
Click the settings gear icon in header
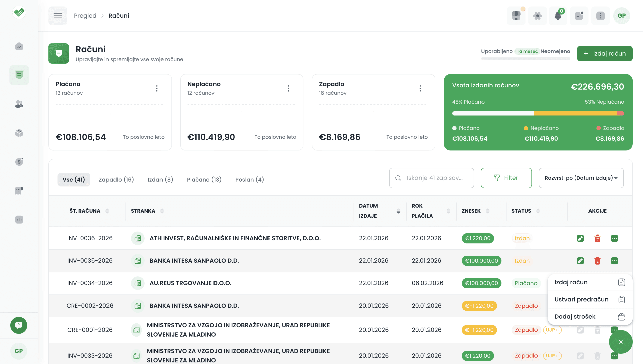537,16
